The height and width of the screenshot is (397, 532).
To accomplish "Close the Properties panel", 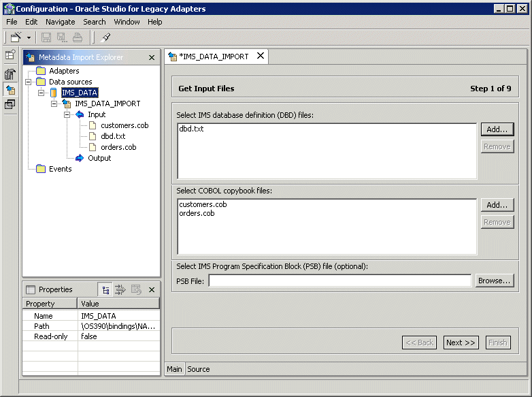I will 152,289.
